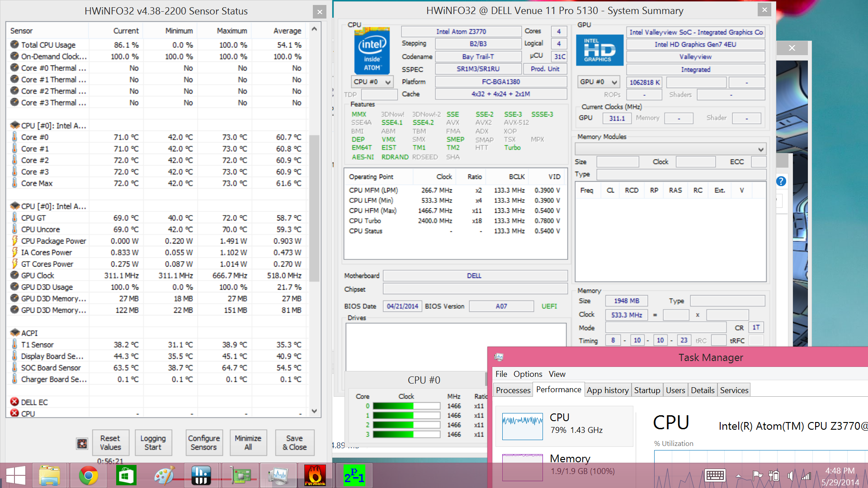The width and height of the screenshot is (868, 488).
Task: Click the ACPI sensor group chip icon
Action: tap(14, 333)
